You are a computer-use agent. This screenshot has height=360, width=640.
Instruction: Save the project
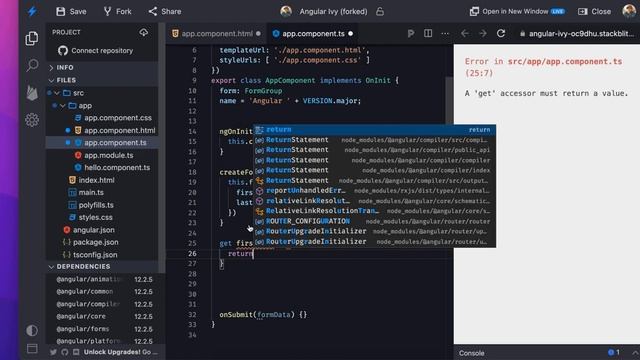coord(71,11)
